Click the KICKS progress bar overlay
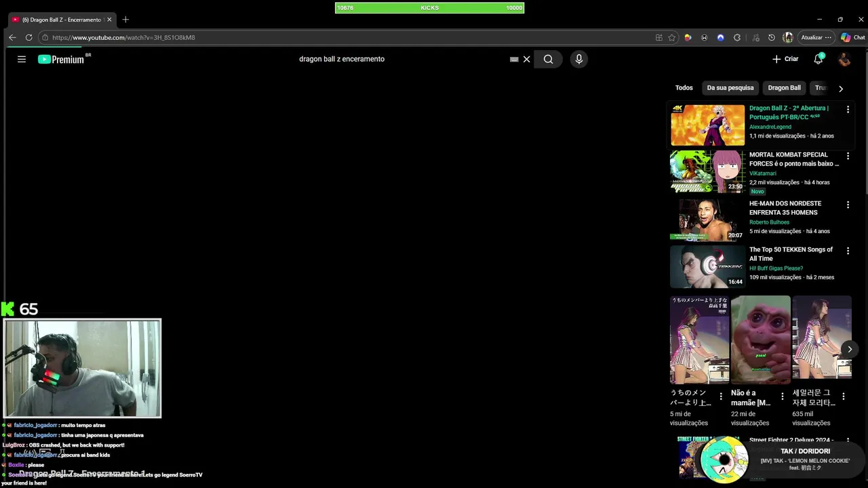The width and height of the screenshot is (868, 488). pyautogui.click(x=429, y=7)
